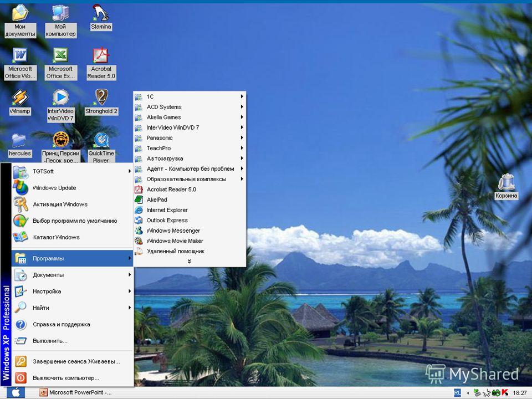The image size is (532, 399).
Task: Show hidden tray icons with the arrow
Action: pos(468,392)
